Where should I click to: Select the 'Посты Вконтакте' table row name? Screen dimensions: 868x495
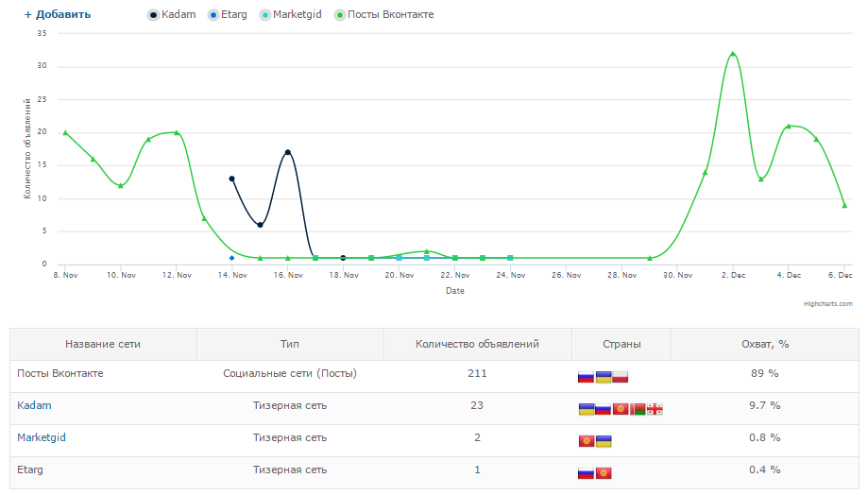click(x=60, y=373)
